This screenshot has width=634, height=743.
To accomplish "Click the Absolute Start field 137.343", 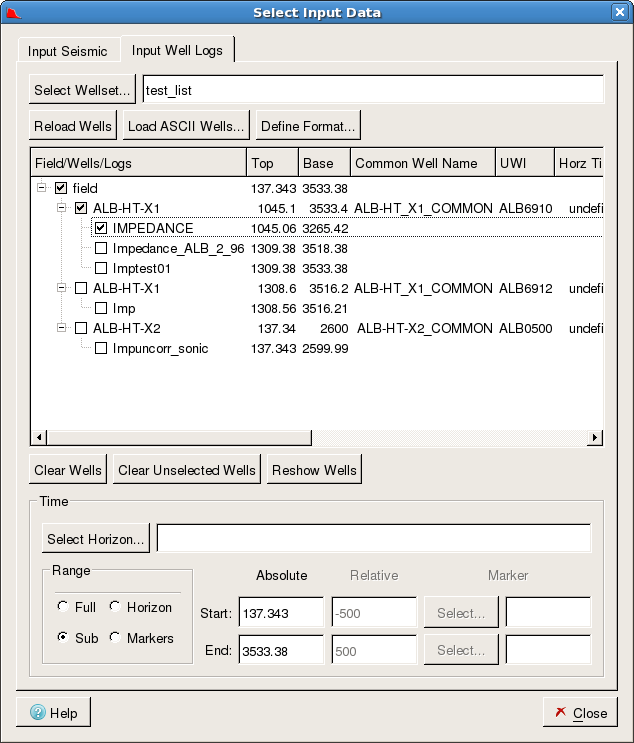I will (x=281, y=613).
